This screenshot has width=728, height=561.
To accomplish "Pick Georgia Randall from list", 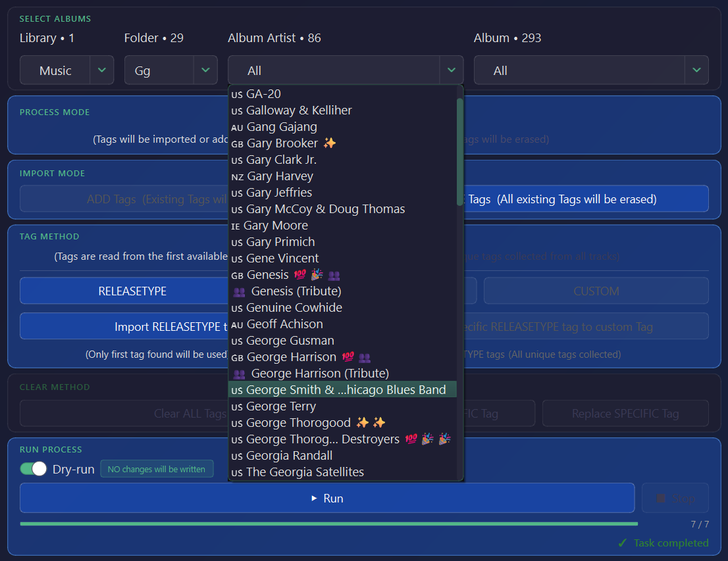I will pyautogui.click(x=343, y=456).
